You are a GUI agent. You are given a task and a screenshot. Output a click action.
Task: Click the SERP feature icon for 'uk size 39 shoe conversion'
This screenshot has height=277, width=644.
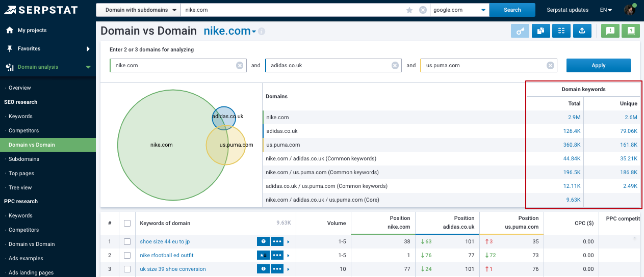pyautogui.click(x=263, y=269)
